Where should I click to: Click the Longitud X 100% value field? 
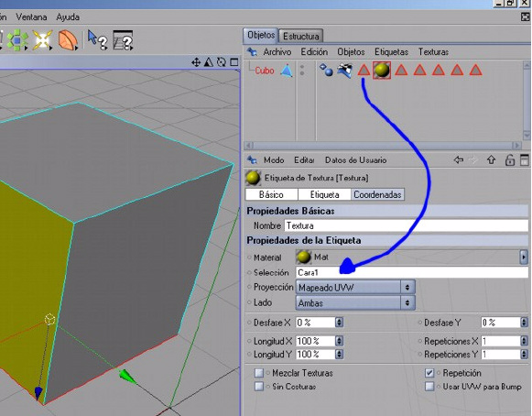coord(315,341)
